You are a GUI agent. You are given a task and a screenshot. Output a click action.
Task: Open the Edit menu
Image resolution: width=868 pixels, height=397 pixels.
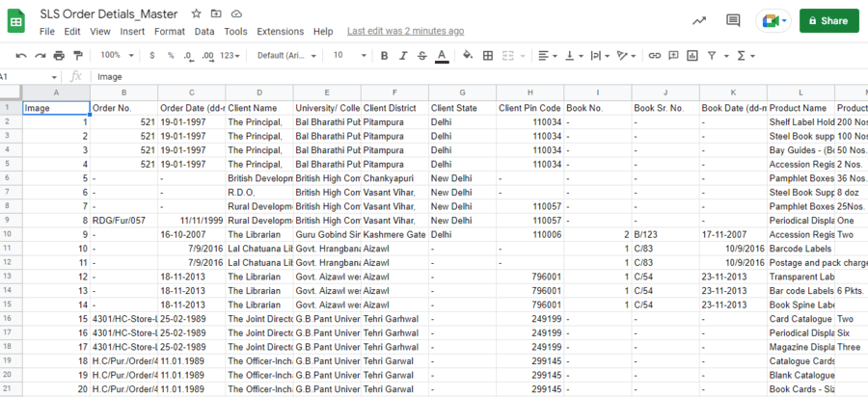click(72, 32)
